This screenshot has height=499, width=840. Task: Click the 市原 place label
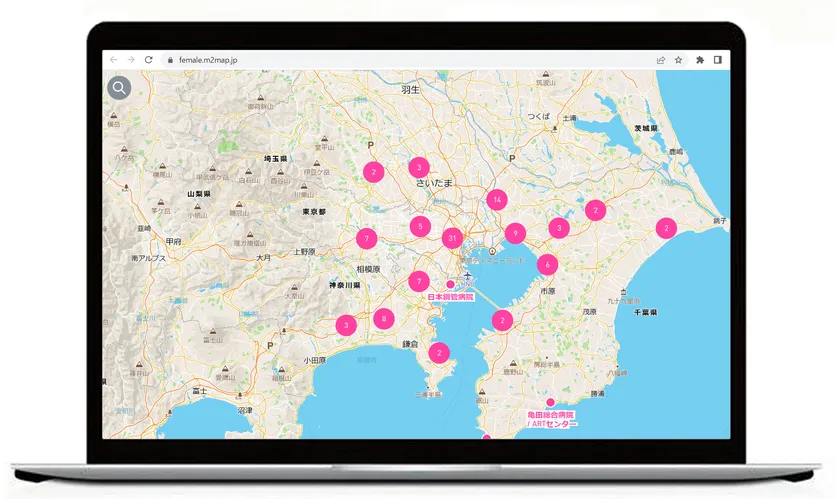(x=548, y=291)
